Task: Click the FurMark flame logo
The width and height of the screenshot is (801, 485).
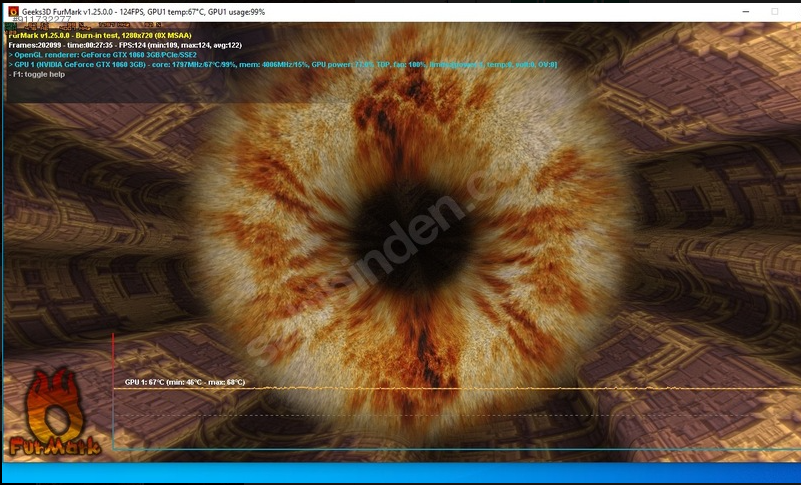Action: pyautogui.click(x=55, y=412)
